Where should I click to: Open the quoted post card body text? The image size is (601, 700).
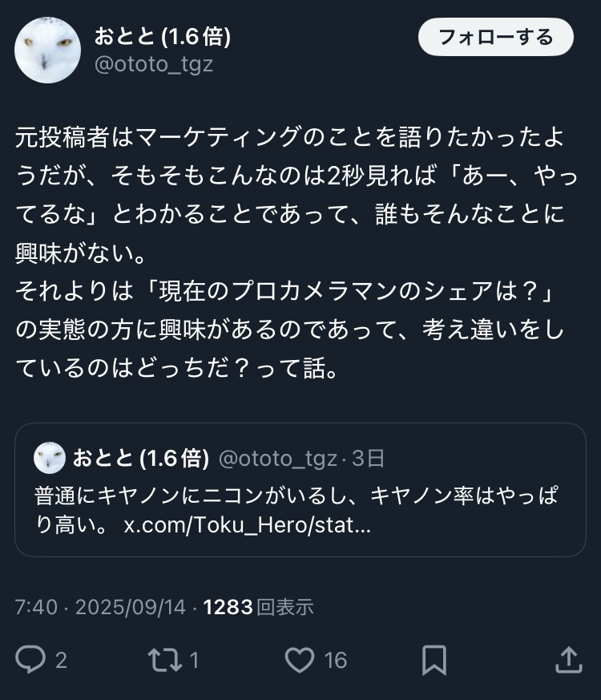(x=296, y=510)
